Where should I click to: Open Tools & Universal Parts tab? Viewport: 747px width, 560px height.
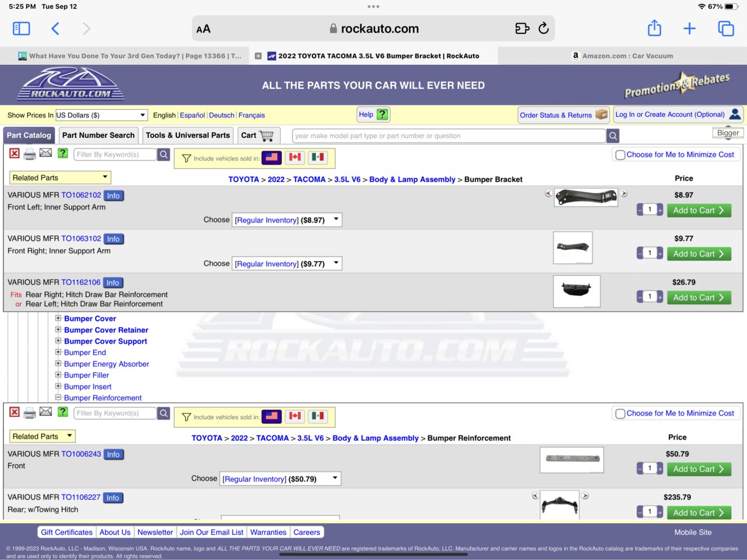pos(187,135)
